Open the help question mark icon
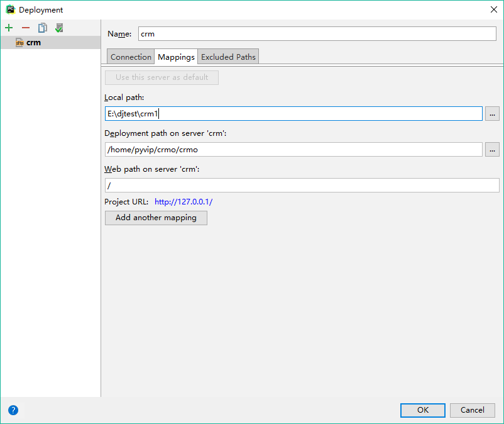This screenshot has height=424, width=504. pyautogui.click(x=13, y=410)
